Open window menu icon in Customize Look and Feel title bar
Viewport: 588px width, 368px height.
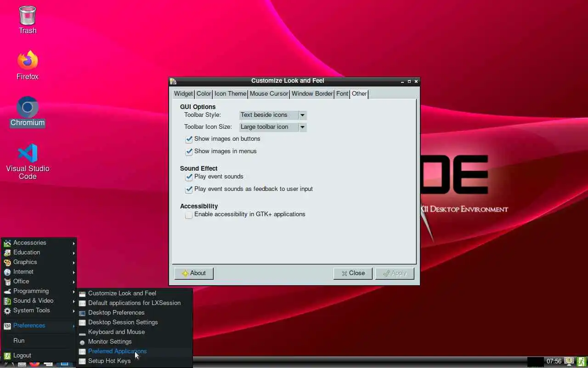pyautogui.click(x=173, y=81)
